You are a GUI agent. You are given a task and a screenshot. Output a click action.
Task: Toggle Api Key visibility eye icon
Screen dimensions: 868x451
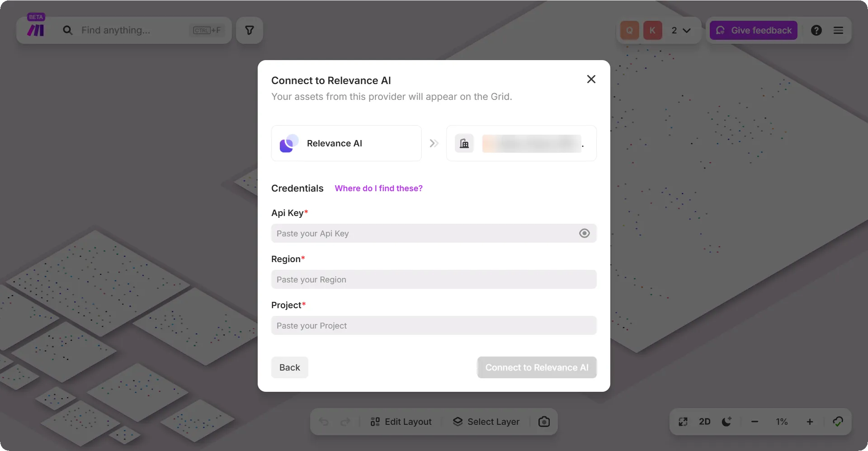[585, 233]
